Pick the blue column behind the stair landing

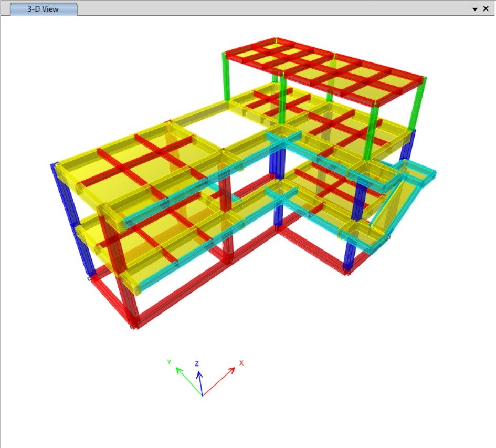[x=407, y=147]
